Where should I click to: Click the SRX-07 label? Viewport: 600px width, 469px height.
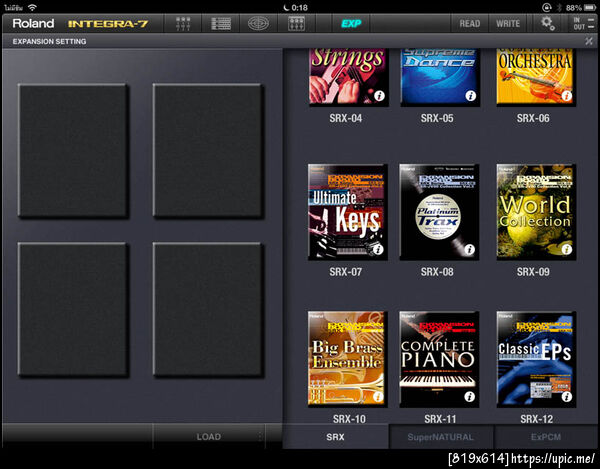346,272
